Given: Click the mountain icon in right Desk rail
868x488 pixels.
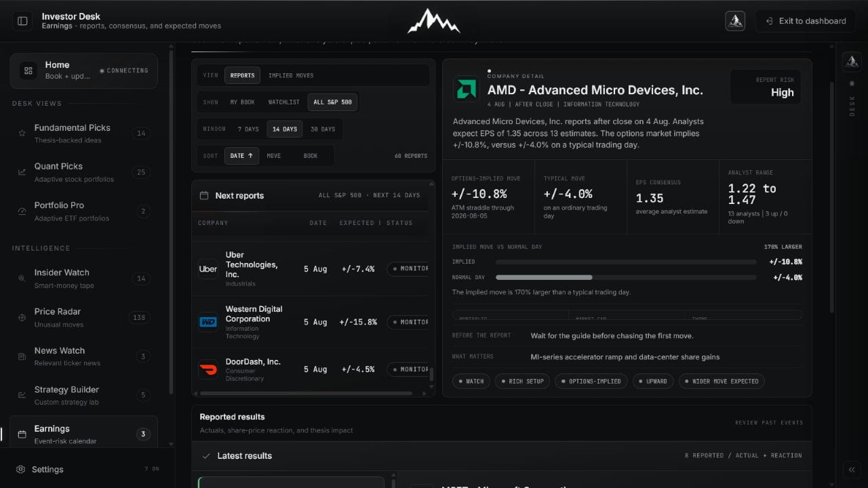Looking at the screenshot, I should coord(852,62).
